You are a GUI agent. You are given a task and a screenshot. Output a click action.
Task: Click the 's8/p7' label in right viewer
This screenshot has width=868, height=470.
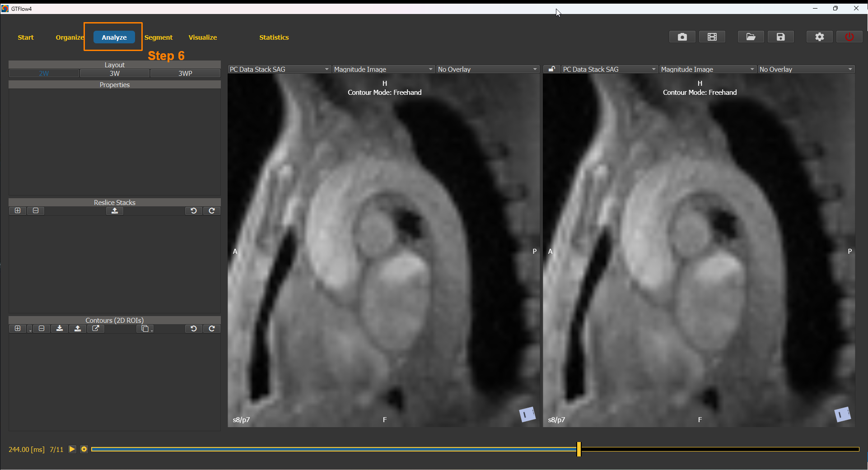pyautogui.click(x=556, y=420)
